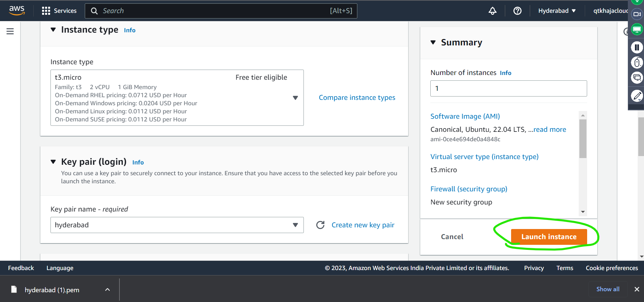Collapse the Key pair (login) section
This screenshot has width=644, height=302.
(53, 162)
